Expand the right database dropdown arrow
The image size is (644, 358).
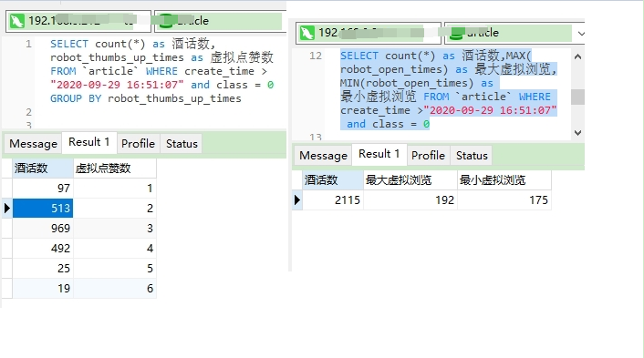pyautogui.click(x=581, y=33)
